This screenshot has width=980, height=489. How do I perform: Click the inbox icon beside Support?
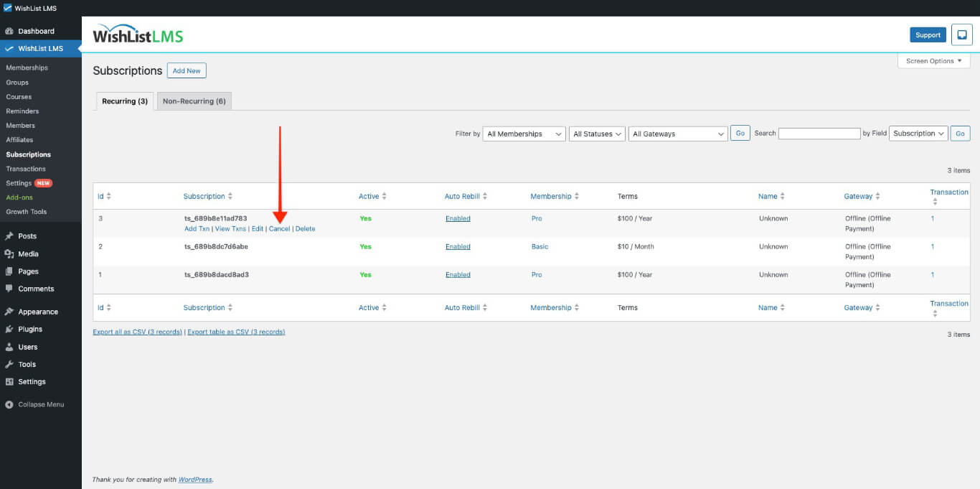(961, 34)
